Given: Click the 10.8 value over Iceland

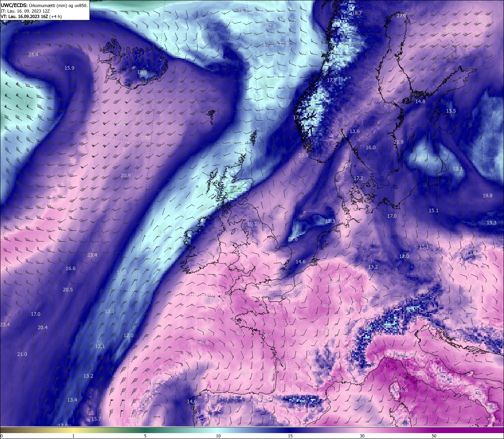Looking at the screenshot, I should coord(142,72).
